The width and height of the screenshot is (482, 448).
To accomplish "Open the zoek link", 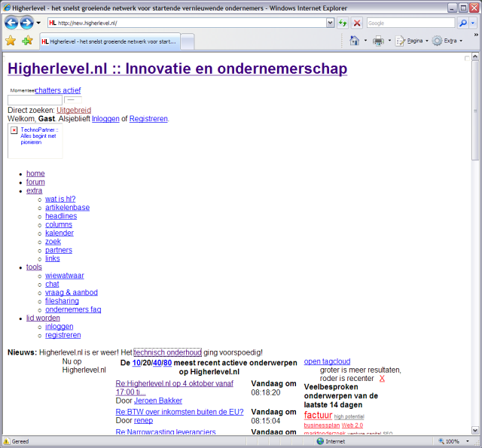I will tap(53, 242).
